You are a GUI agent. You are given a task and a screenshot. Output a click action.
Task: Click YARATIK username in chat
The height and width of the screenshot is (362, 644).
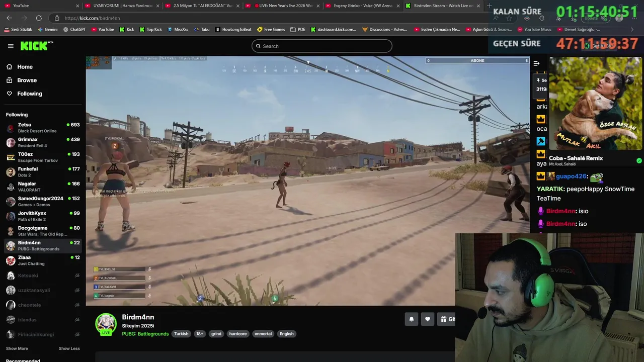pos(550,189)
